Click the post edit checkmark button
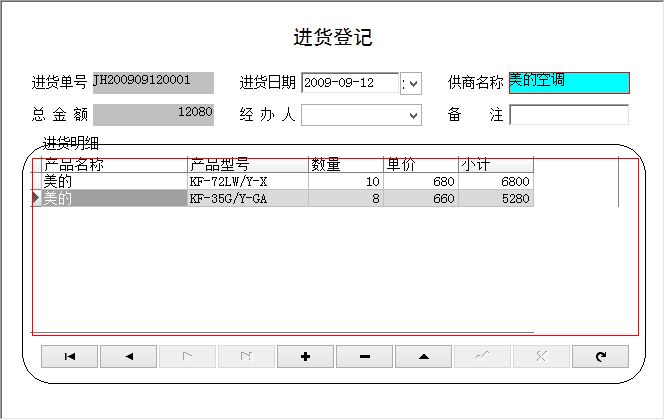 click(x=482, y=356)
